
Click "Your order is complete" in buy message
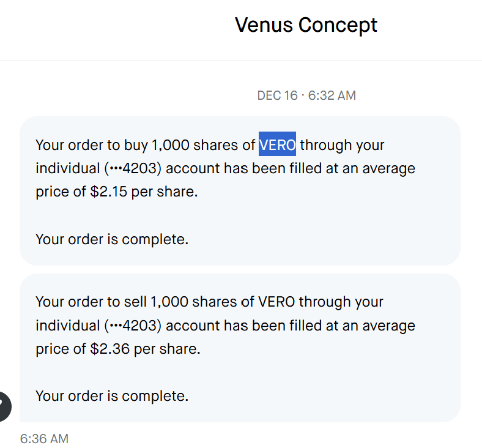[x=111, y=239]
